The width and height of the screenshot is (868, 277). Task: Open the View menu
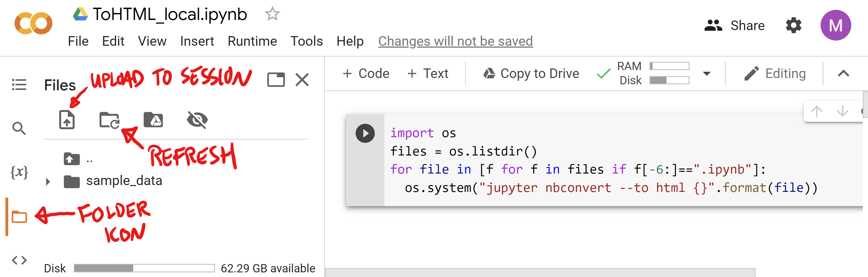152,41
